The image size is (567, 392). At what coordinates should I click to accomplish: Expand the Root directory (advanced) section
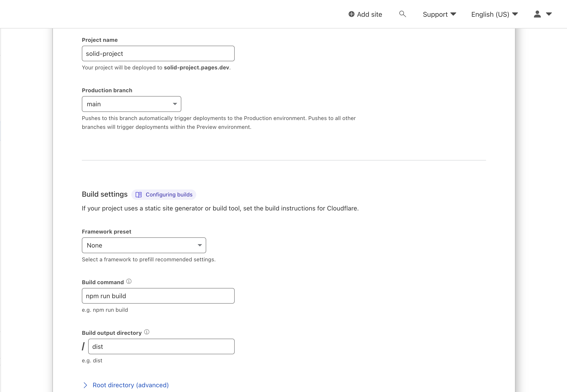tap(130, 385)
